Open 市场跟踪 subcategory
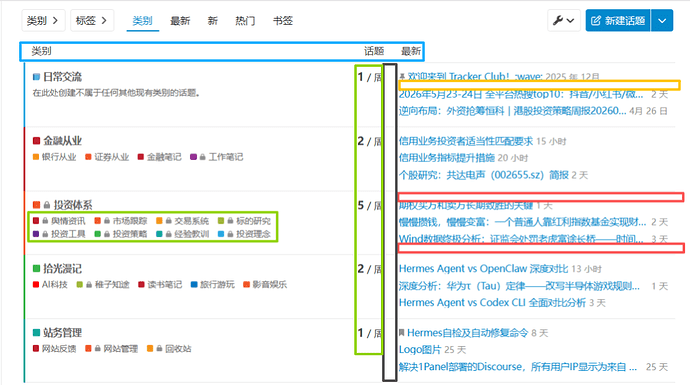 121,221
